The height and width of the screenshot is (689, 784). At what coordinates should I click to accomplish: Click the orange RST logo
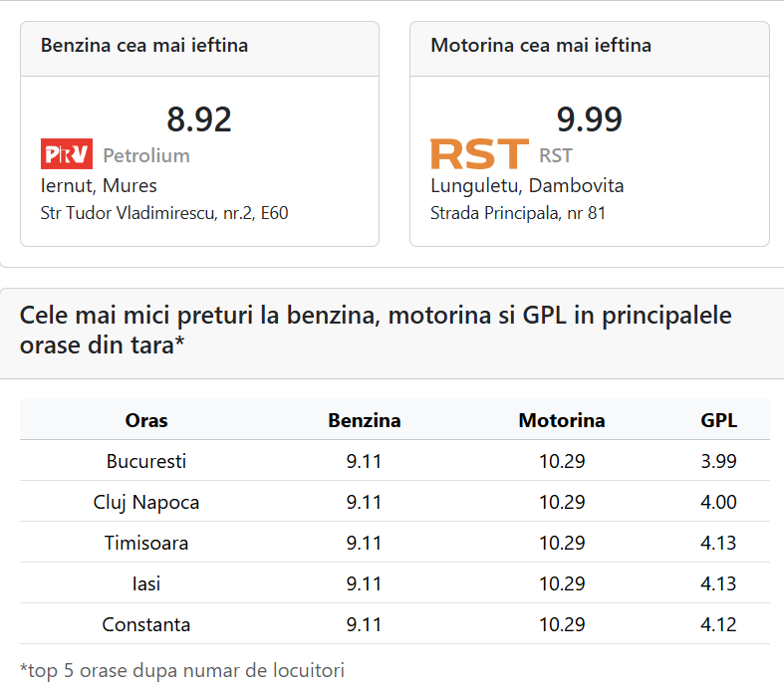(x=479, y=154)
